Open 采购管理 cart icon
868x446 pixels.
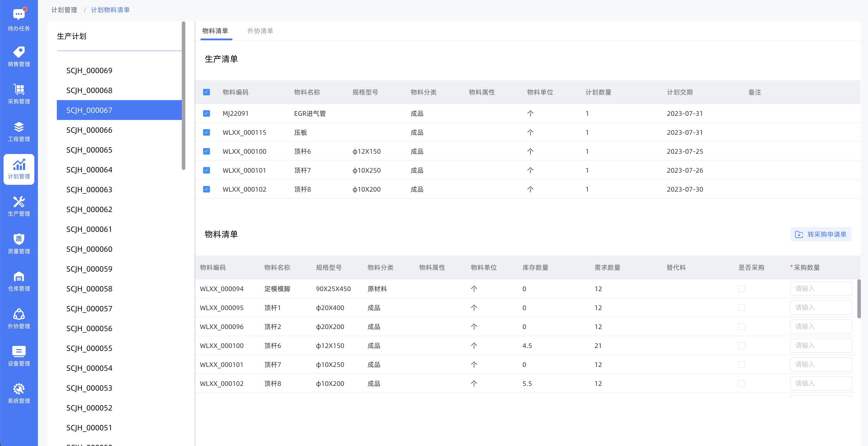pyautogui.click(x=19, y=89)
